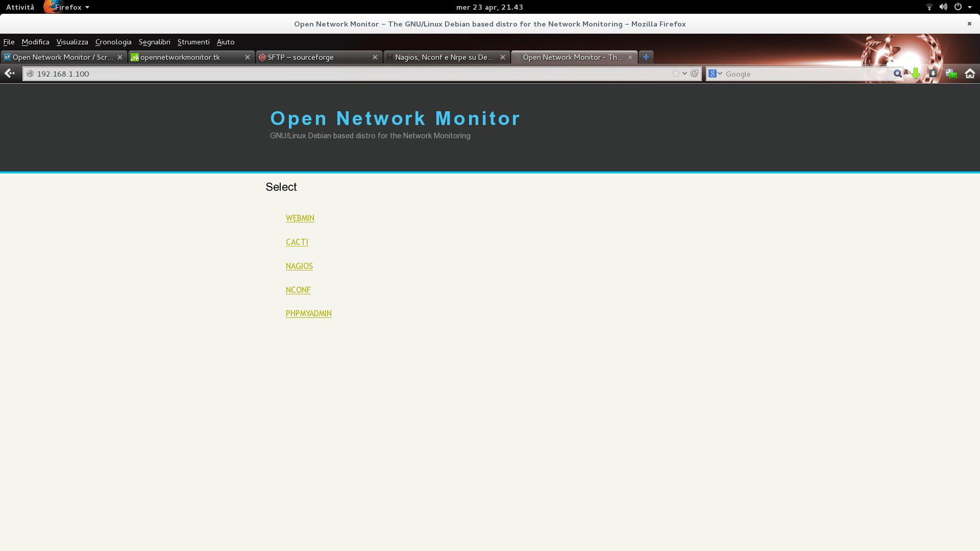The height and width of the screenshot is (551, 980).
Task: Open the Strumenti menu
Action: click(193, 42)
